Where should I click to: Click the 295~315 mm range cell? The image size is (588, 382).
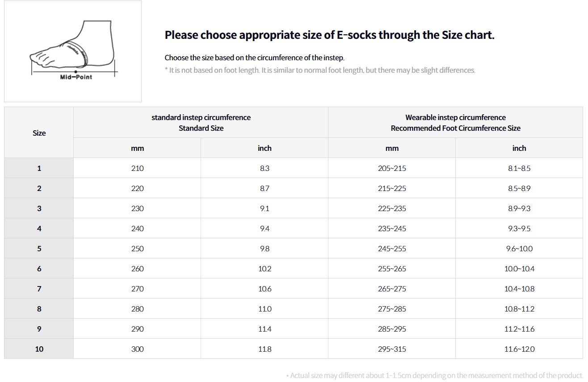point(392,349)
